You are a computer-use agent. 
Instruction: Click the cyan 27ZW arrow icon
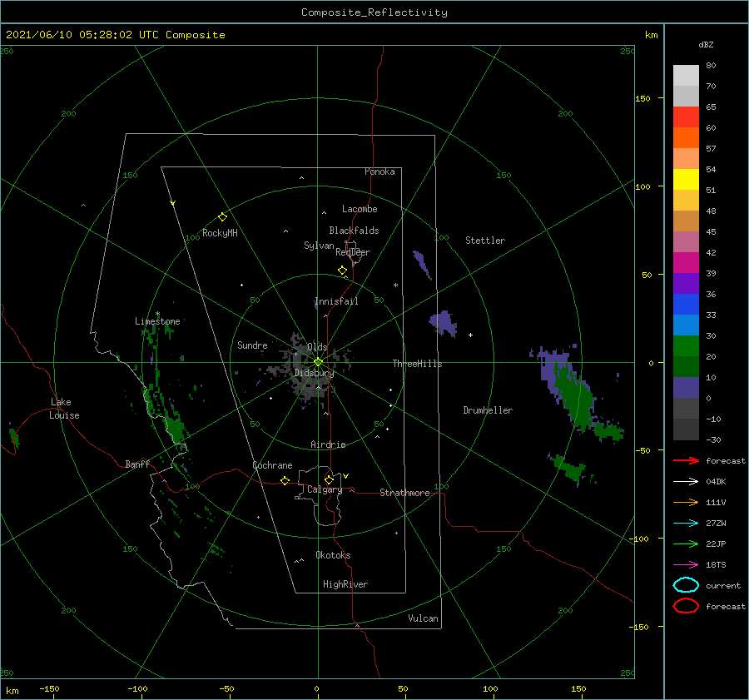pos(686,524)
